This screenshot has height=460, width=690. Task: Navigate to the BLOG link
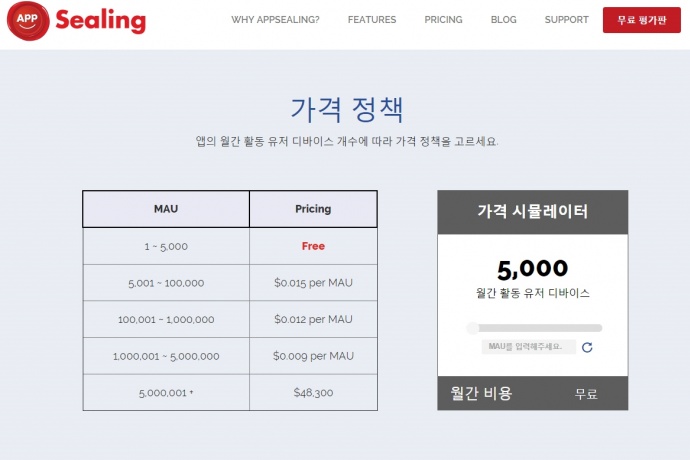pos(504,20)
